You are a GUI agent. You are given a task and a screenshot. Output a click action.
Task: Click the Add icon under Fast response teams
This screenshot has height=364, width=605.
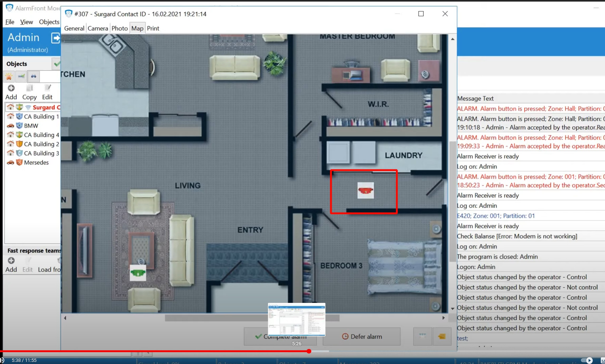(11, 261)
